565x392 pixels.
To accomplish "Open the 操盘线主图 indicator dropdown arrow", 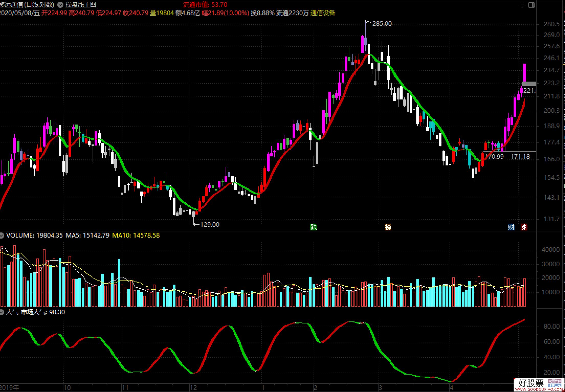I will point(60,5).
